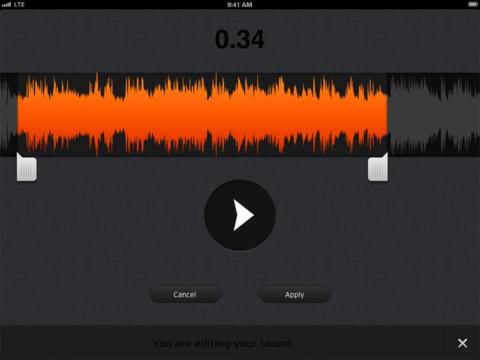480x360 pixels.
Task: Cancel the sound edit
Action: point(185,294)
